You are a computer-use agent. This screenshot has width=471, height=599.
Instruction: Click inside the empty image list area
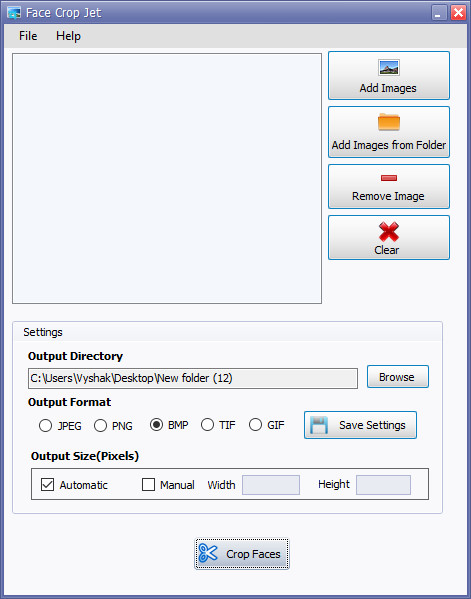(x=167, y=178)
